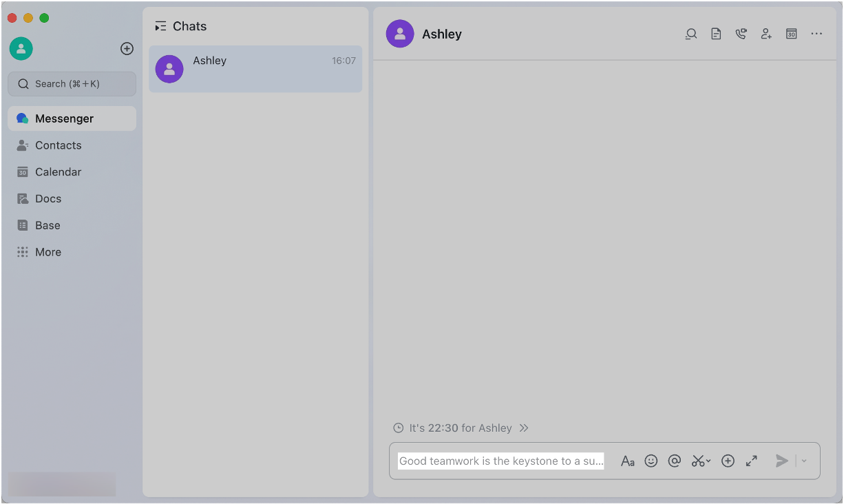Screen dimensions: 844x504
Task: Open attachment options with the plus icon
Action: (728, 461)
